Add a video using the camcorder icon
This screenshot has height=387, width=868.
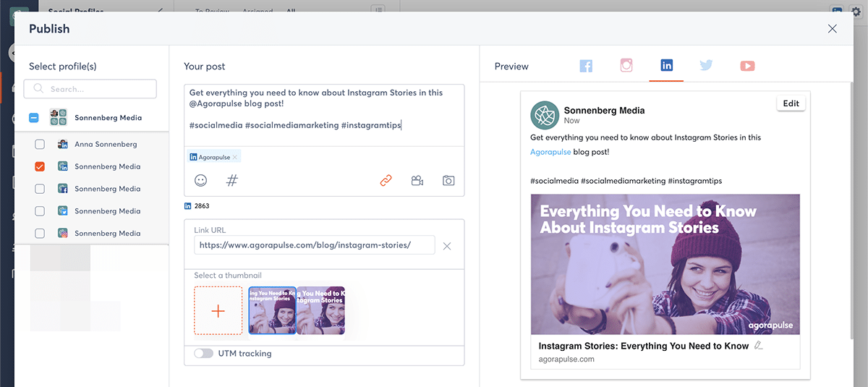coord(417,181)
